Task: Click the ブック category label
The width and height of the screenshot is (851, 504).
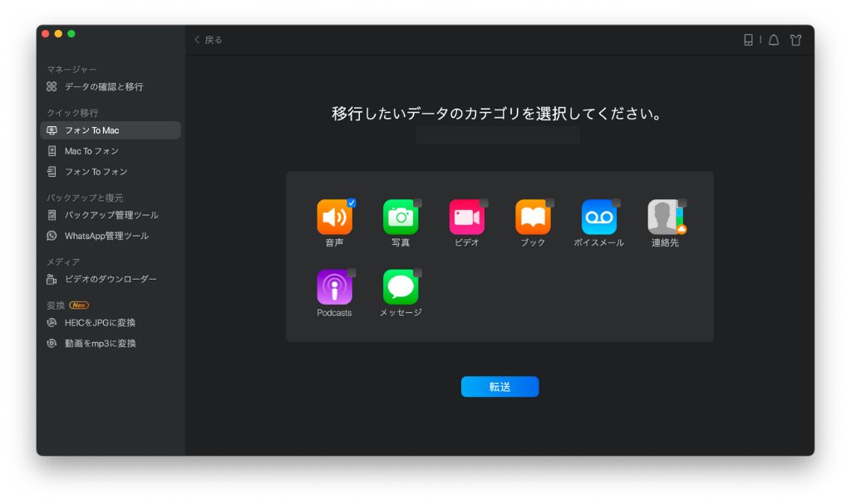Action: point(533,242)
